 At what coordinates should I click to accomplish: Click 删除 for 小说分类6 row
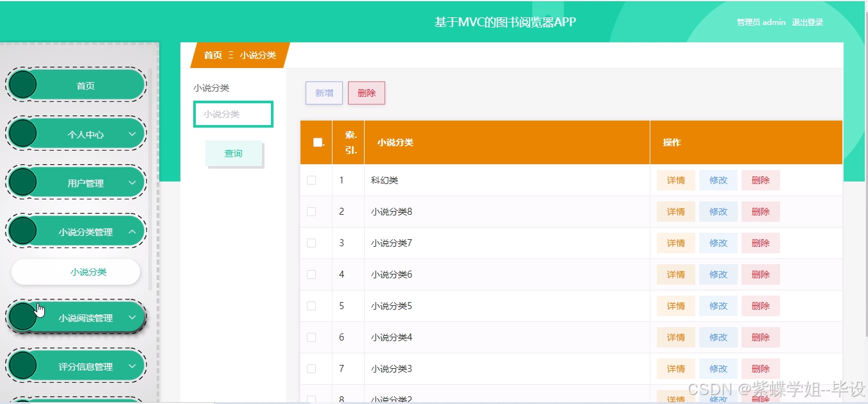click(x=761, y=274)
